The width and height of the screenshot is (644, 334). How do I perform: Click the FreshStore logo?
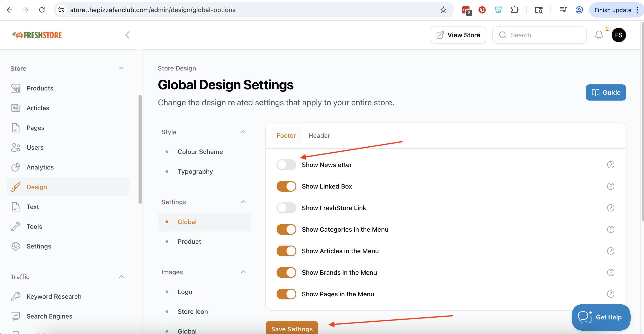[x=37, y=35]
